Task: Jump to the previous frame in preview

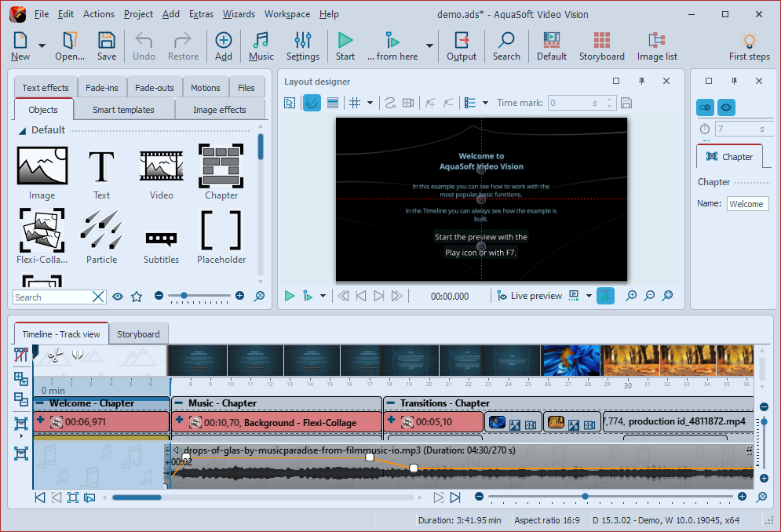Action: tap(361, 296)
